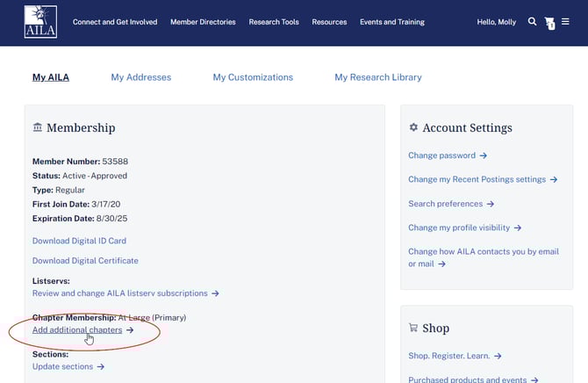Screen dimensions: 588x383
Task: Open the hamburger menu icon
Action: (566, 22)
